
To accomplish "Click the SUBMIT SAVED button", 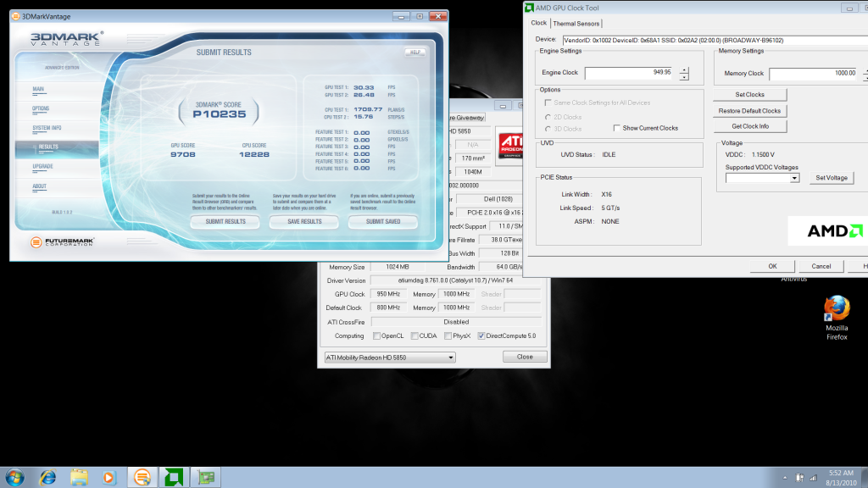I will point(383,221).
